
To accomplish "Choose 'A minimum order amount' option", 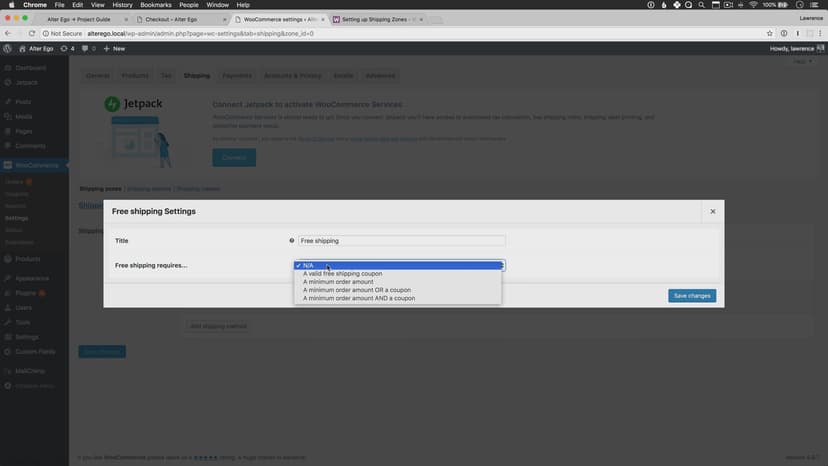I will [x=338, y=282].
